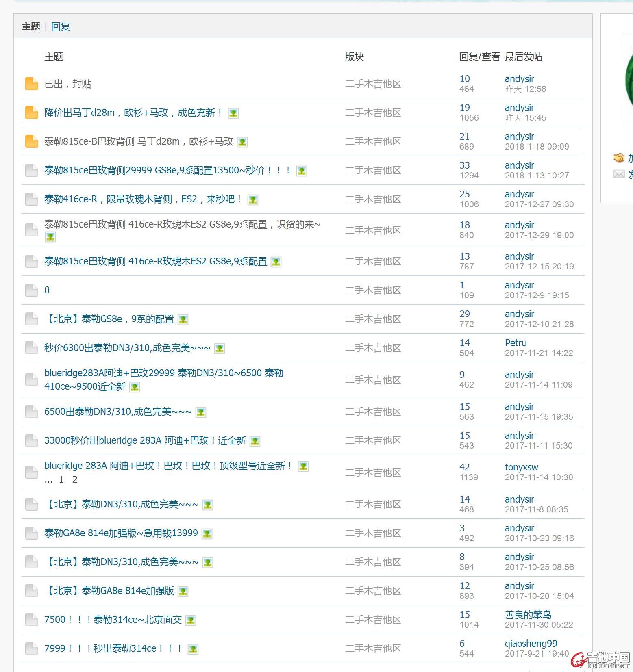Viewport: 633px width, 672px height.
Task: Open thread 秒价6300出泰勒DN3/310,成色完美
Action: coord(127,348)
